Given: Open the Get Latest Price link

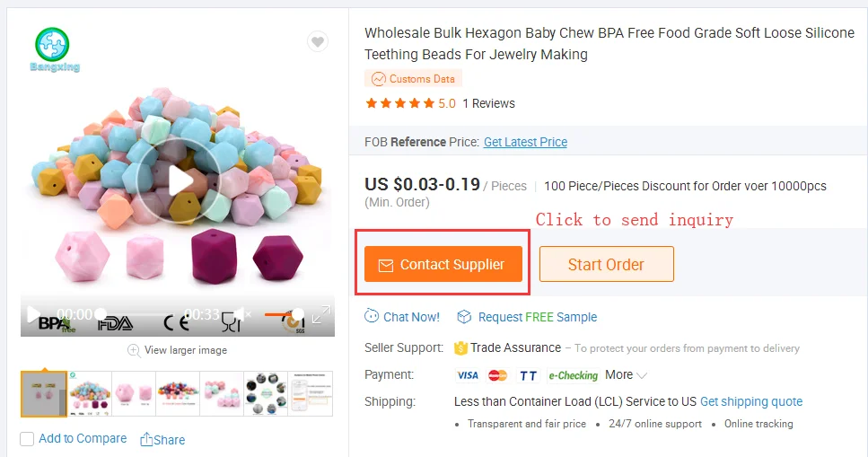Looking at the screenshot, I should (x=525, y=142).
